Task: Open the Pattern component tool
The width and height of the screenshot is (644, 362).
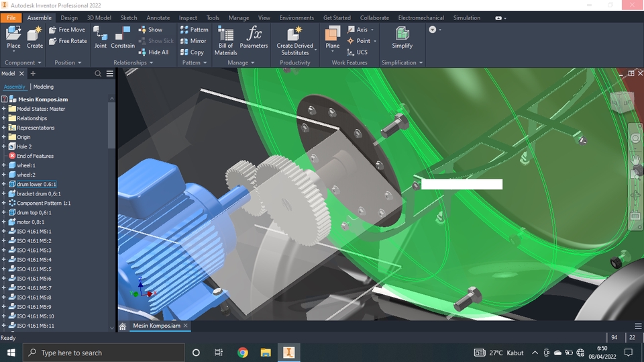Action: [x=195, y=30]
